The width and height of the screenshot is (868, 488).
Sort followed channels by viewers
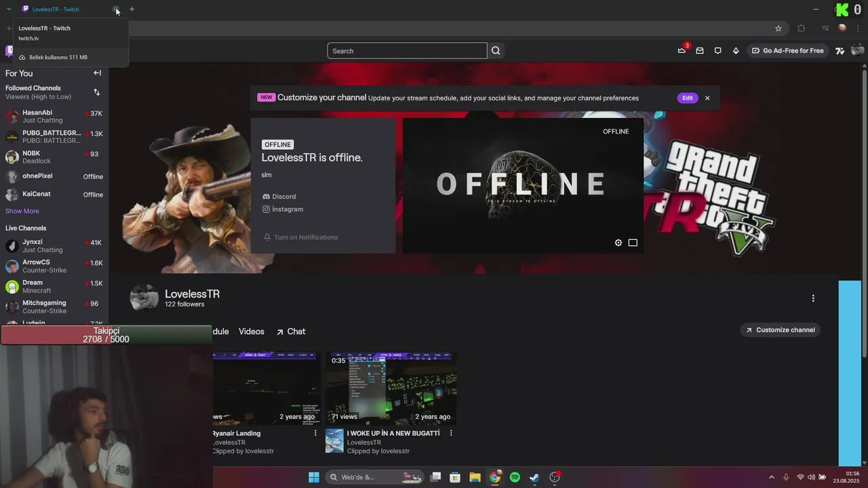point(96,92)
